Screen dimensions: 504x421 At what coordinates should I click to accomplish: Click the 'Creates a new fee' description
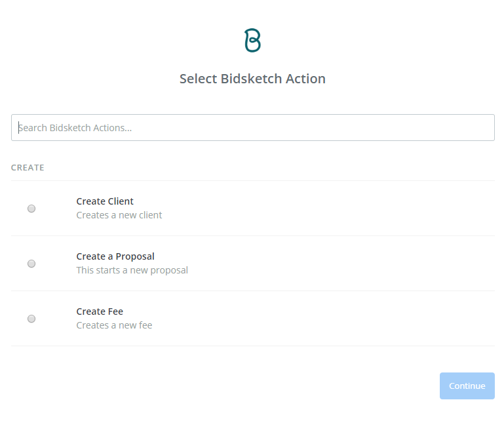coord(114,325)
